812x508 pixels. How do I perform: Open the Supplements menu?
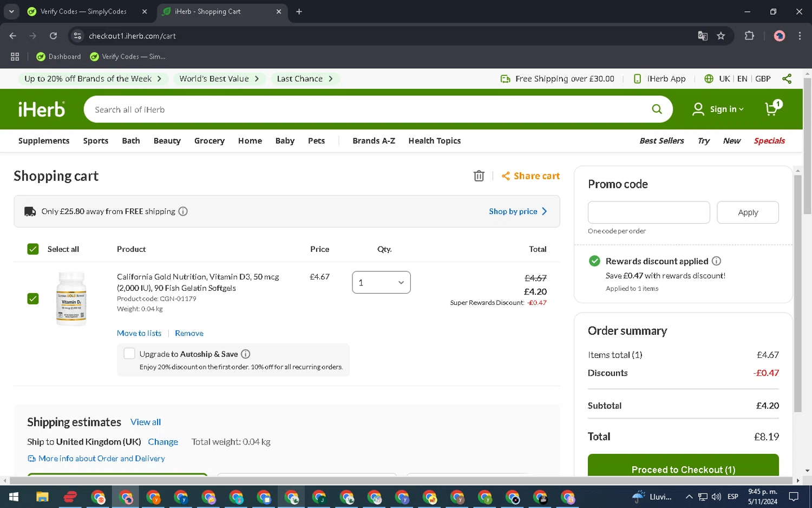point(44,141)
